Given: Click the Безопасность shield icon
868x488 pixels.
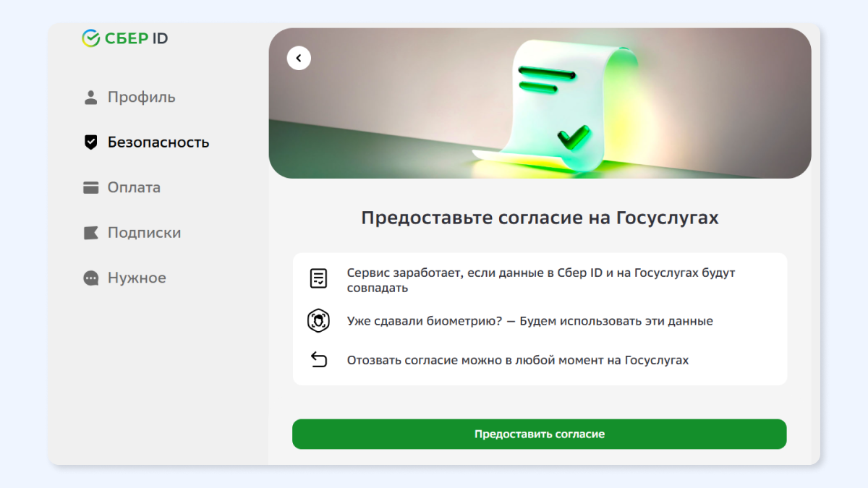Looking at the screenshot, I should click(90, 142).
